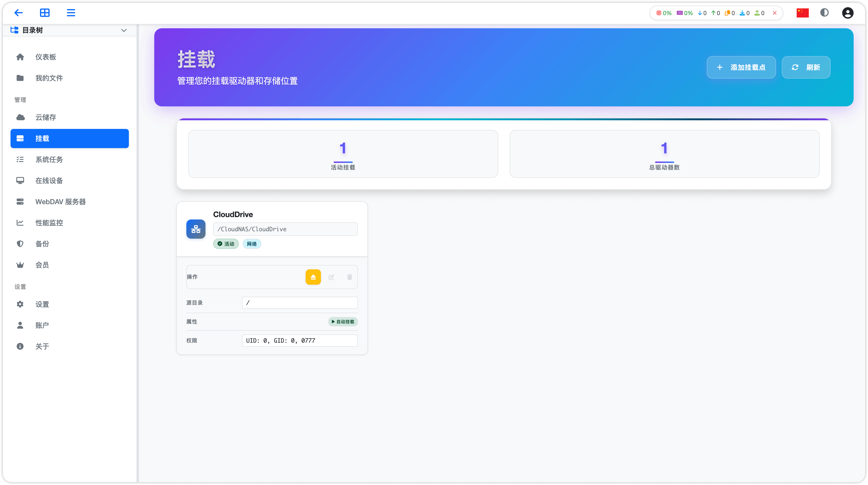The height and width of the screenshot is (485, 868).
Task: Toggle dark/light theme mode
Action: (x=824, y=13)
